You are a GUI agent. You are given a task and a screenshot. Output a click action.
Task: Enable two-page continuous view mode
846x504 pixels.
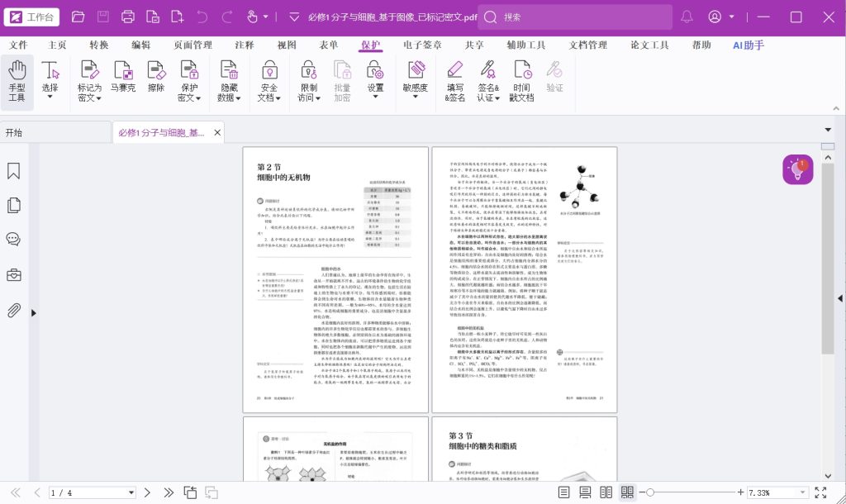[x=628, y=492]
